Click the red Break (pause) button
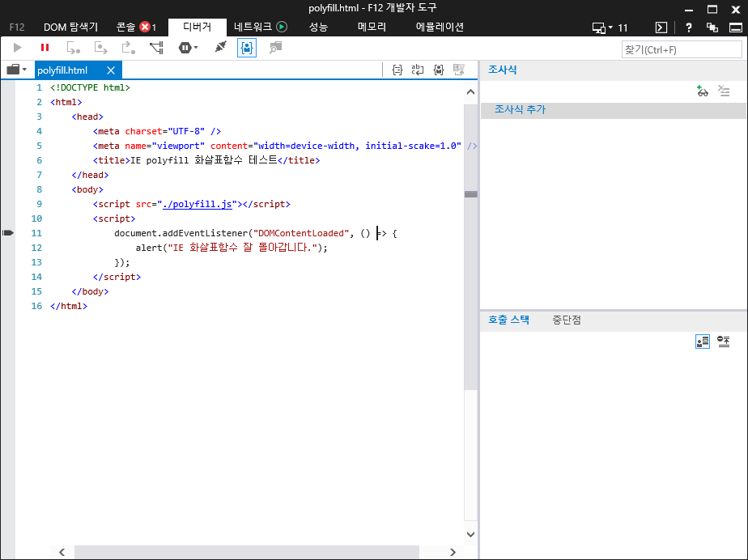Image resolution: width=748 pixels, height=560 pixels. click(x=45, y=48)
